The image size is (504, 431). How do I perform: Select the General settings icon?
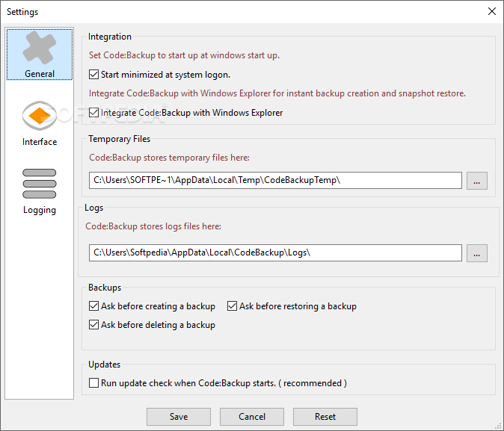coord(40,54)
